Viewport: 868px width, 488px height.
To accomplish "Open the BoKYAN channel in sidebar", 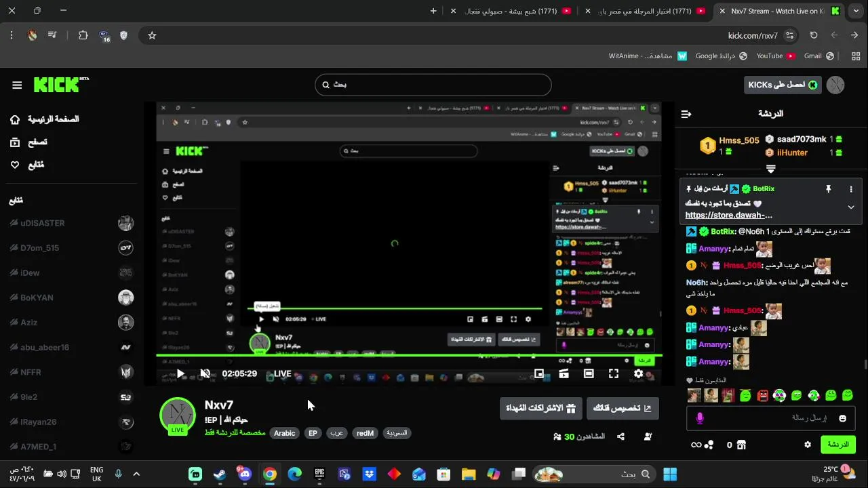I will point(71,298).
